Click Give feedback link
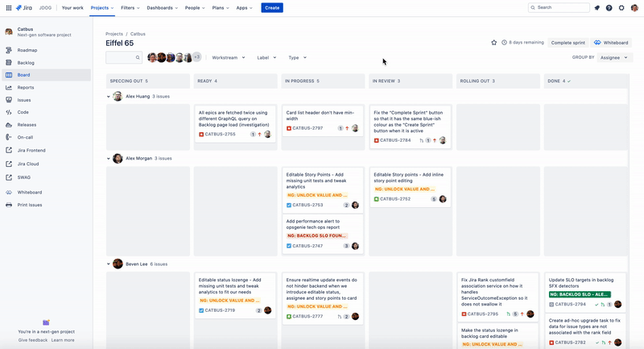This screenshot has height=349, width=644. (33, 340)
